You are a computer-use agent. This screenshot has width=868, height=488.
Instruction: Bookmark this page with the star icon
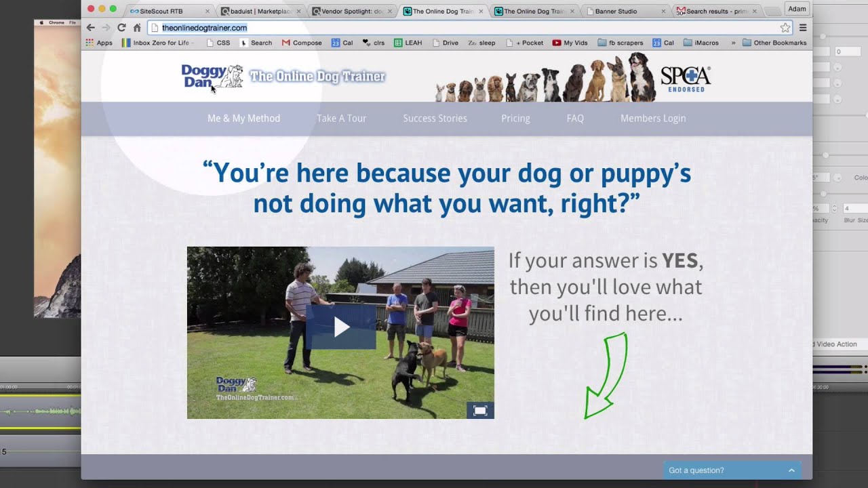(x=785, y=28)
